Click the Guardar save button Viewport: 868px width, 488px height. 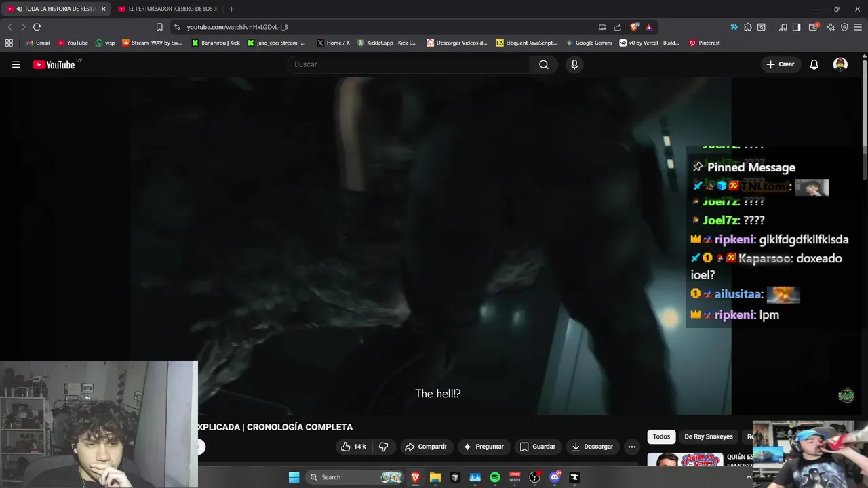pyautogui.click(x=538, y=447)
